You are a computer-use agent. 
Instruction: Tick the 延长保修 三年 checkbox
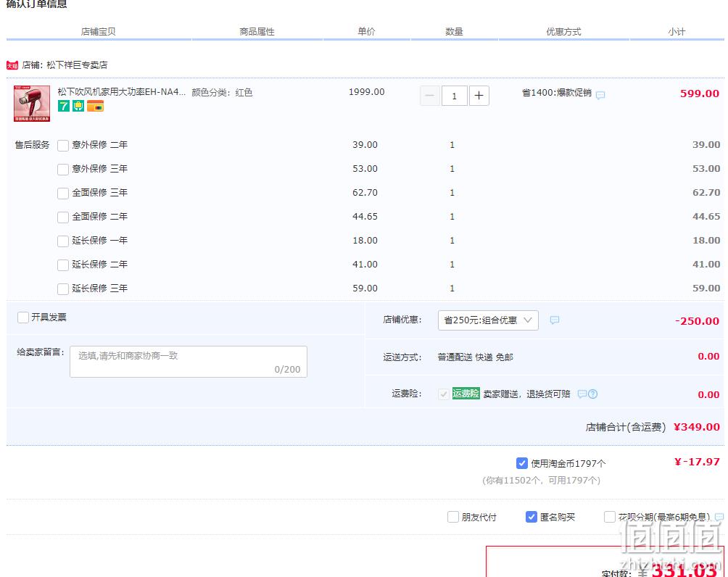point(63,288)
